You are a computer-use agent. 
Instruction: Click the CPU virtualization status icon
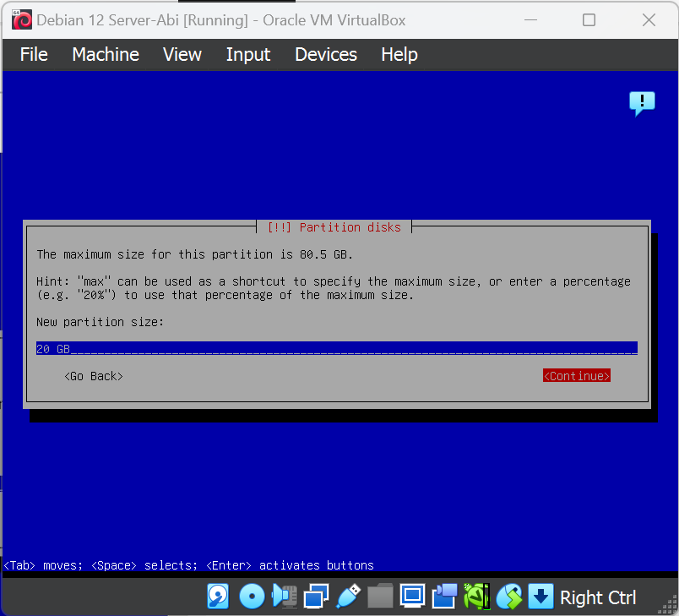tap(476, 597)
